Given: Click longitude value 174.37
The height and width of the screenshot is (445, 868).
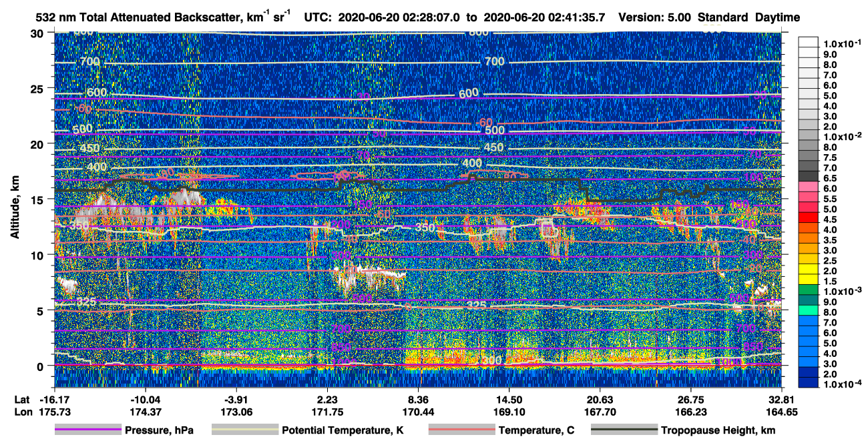Looking at the screenshot, I should click(146, 412).
